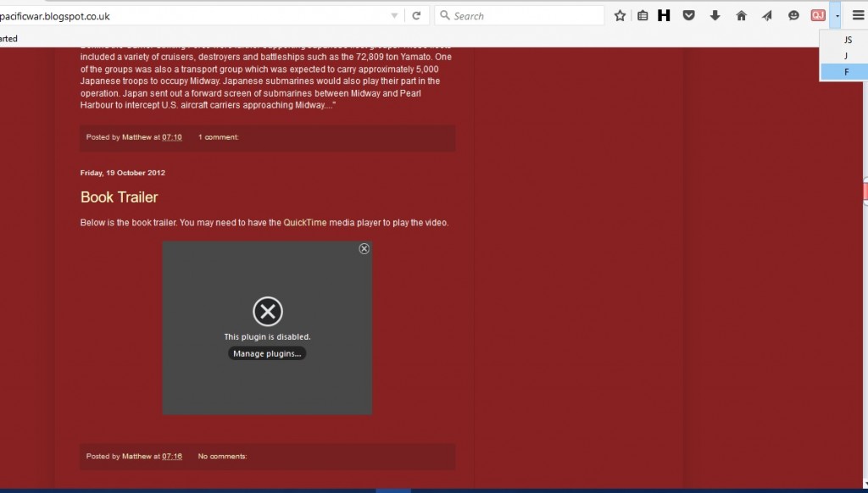Viewport: 868px width, 493px height.
Task: Open the Book Trailer post title
Action: point(119,197)
